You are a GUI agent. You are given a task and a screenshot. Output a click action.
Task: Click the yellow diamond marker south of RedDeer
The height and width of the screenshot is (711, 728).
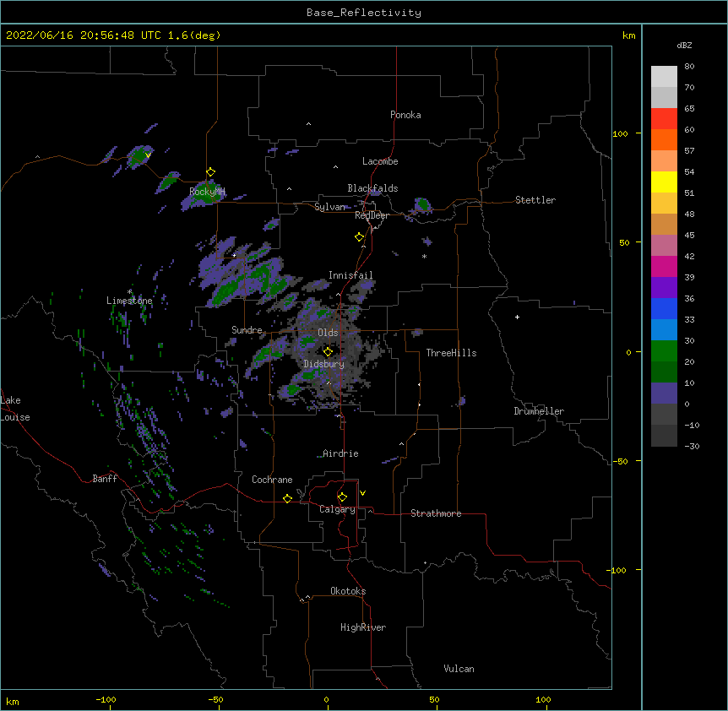(360, 237)
